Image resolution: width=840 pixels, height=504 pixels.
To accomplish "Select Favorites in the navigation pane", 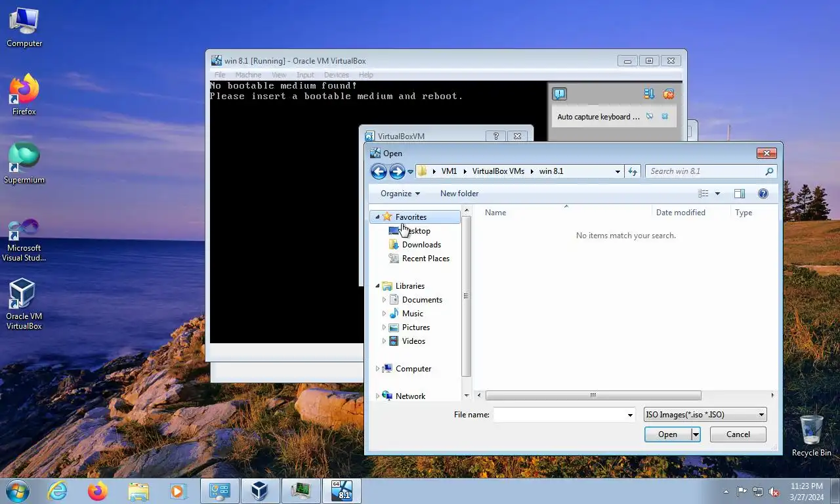I will [x=411, y=217].
